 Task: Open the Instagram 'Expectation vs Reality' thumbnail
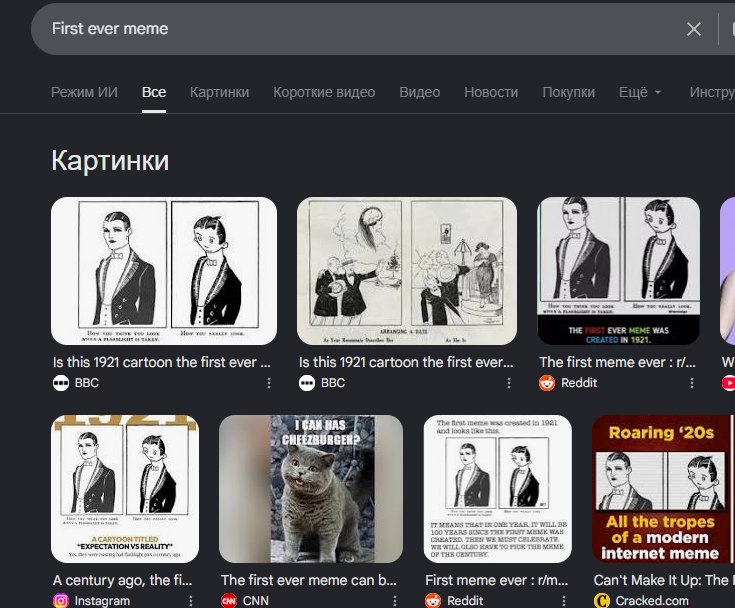tap(125, 489)
